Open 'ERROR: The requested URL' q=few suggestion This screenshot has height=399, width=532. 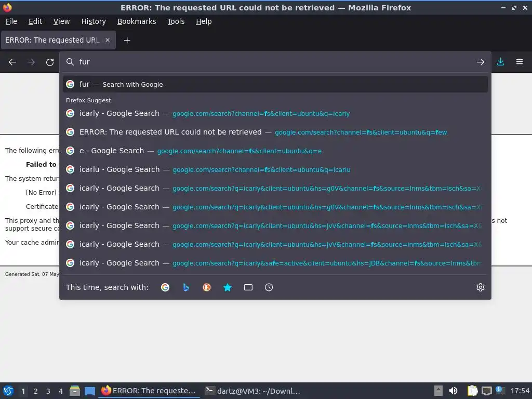pos(275,132)
